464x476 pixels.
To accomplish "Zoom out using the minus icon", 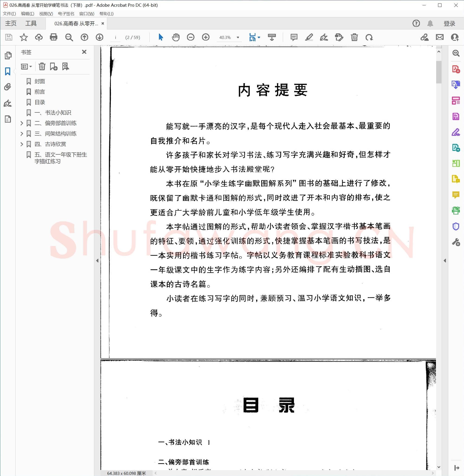I will coord(191,37).
